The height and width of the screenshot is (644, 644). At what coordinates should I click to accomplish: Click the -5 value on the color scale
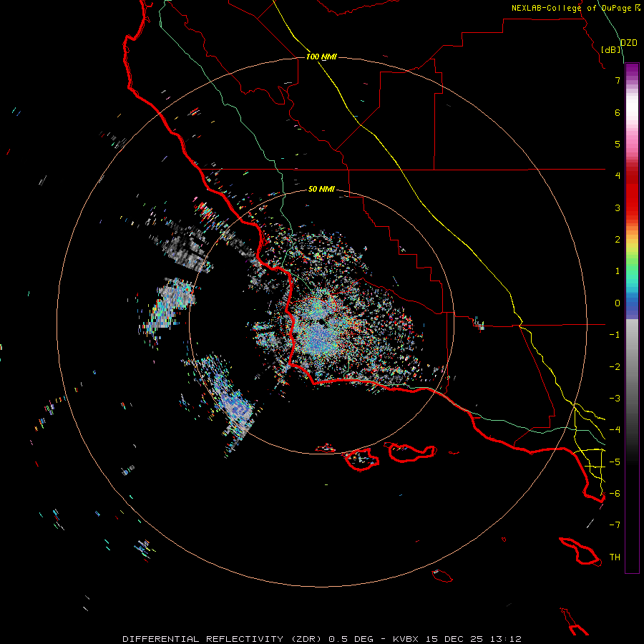(x=615, y=462)
